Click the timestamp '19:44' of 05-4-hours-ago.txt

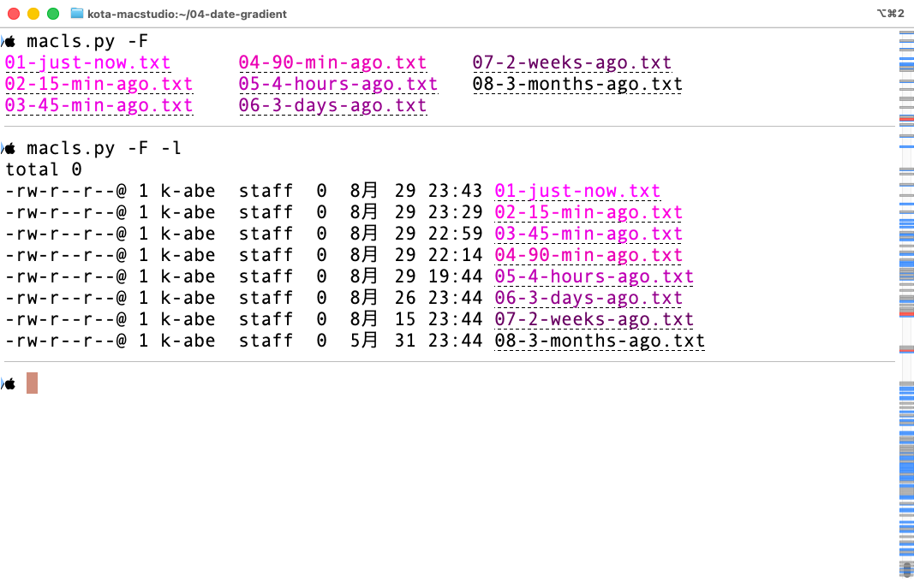[x=455, y=277]
